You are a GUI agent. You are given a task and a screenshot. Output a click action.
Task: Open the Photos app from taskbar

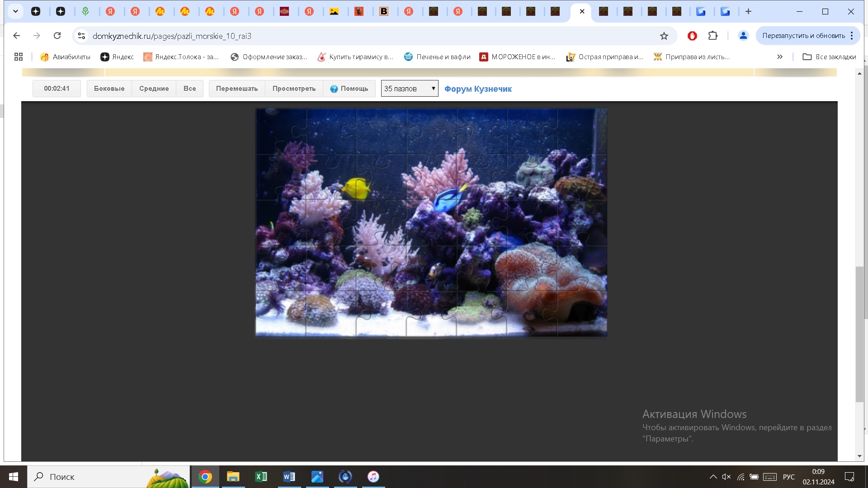(x=317, y=477)
